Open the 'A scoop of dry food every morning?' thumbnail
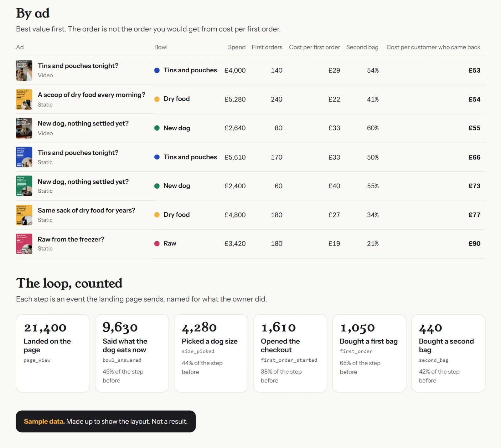Screen dimensions: 501x448 (24, 99)
